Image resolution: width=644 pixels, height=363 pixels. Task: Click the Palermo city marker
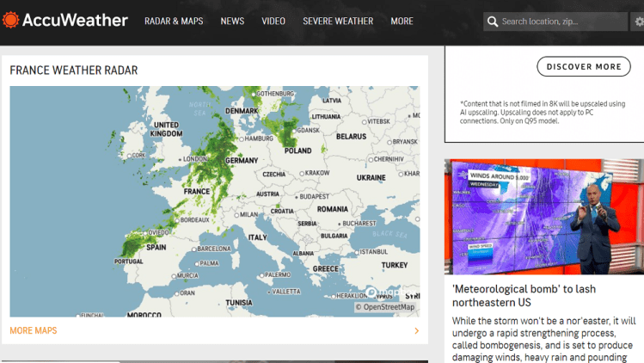point(261,275)
